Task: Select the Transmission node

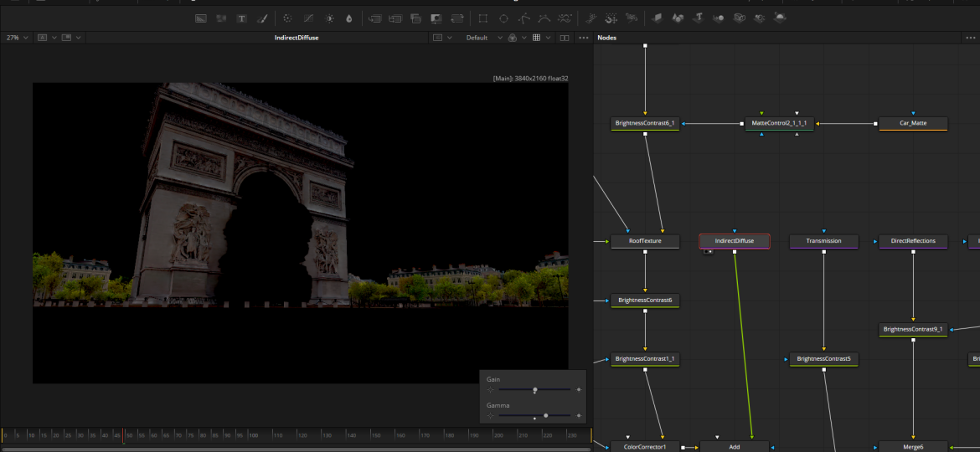Action: pyautogui.click(x=823, y=241)
